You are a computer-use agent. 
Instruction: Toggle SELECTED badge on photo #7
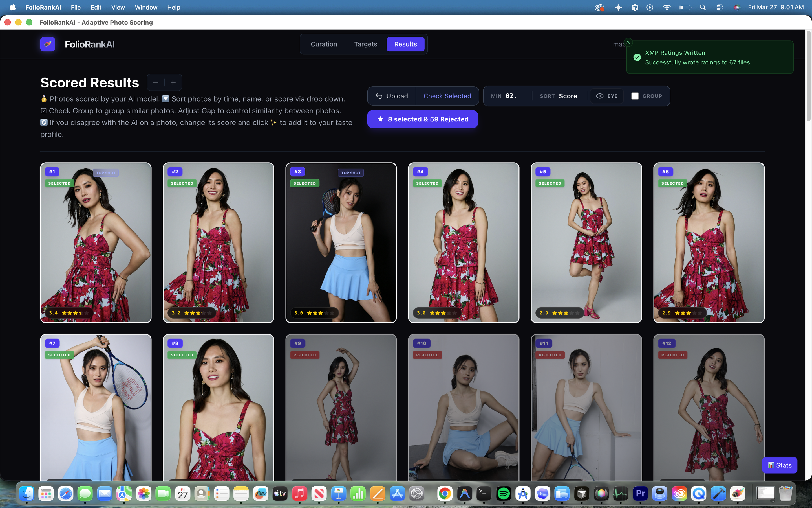pyautogui.click(x=59, y=355)
